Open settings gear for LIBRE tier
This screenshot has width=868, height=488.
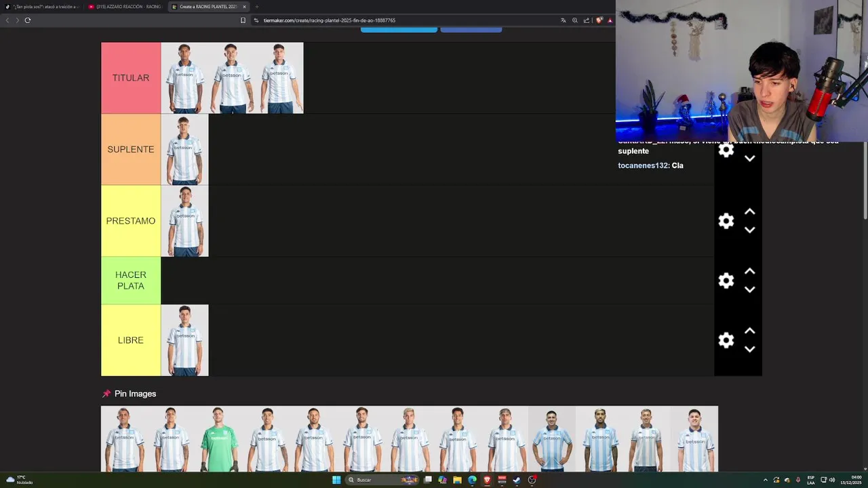pos(726,340)
